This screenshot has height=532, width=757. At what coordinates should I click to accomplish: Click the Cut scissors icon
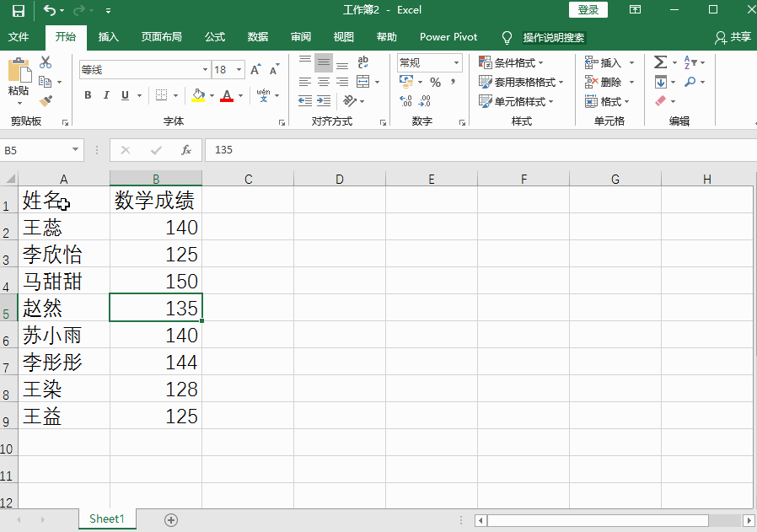[x=46, y=62]
